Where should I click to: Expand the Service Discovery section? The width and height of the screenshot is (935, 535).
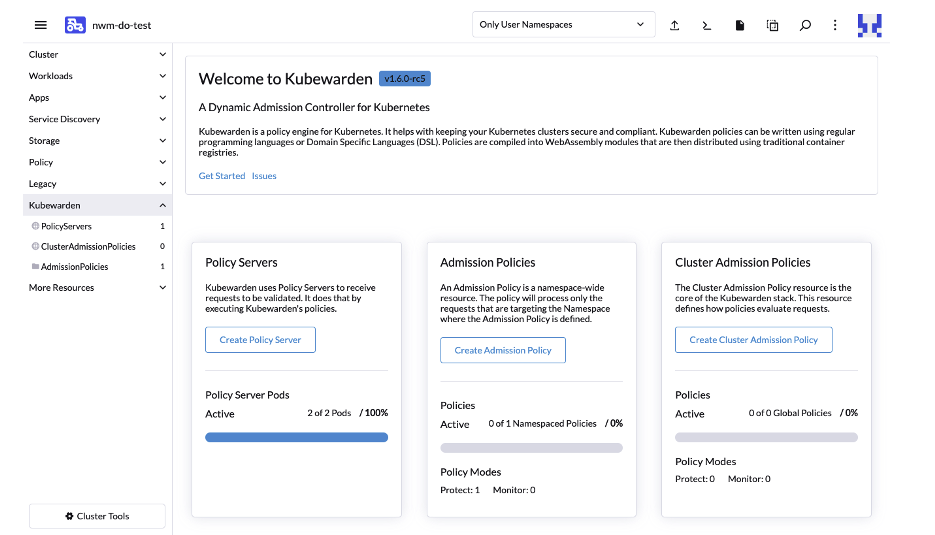tap(97, 119)
